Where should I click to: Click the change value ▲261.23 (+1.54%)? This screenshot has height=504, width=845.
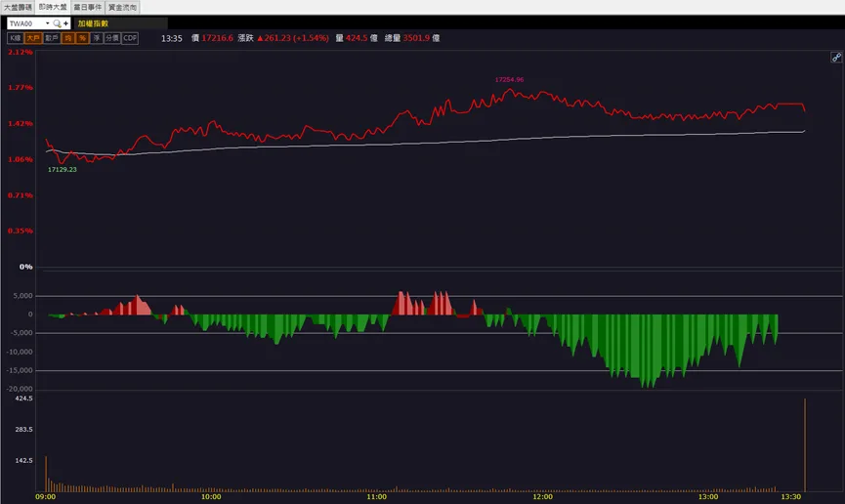pos(293,38)
